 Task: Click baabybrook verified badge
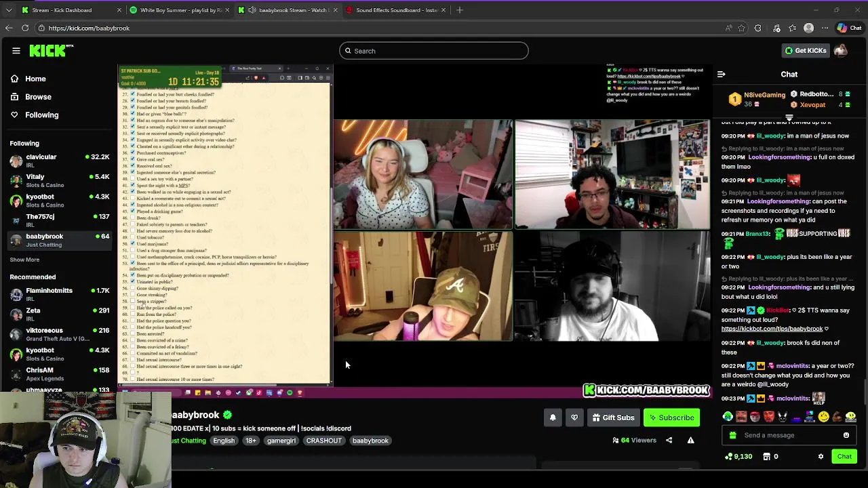point(228,415)
